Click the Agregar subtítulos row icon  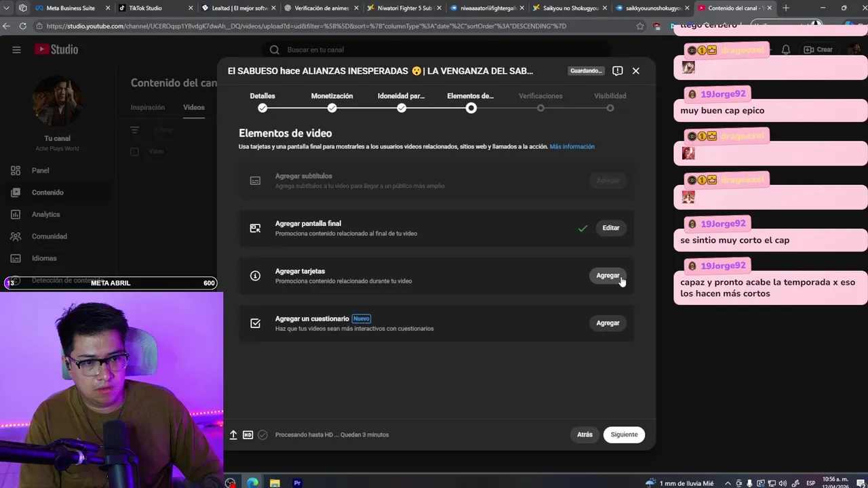(255, 181)
